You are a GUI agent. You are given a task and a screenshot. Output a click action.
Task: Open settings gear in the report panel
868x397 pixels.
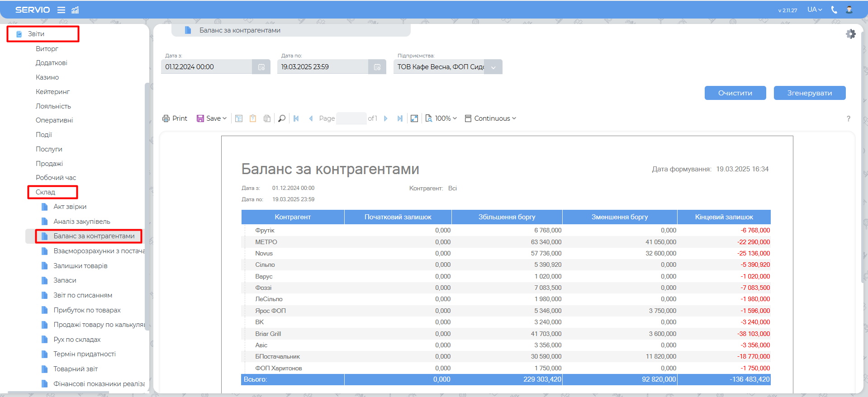tap(851, 34)
